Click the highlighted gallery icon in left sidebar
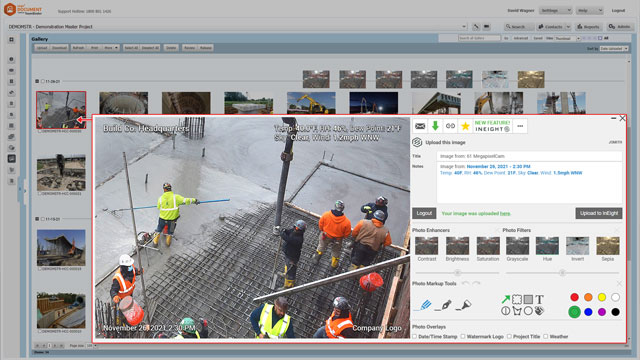This screenshot has height=360, width=640. pos(11,158)
